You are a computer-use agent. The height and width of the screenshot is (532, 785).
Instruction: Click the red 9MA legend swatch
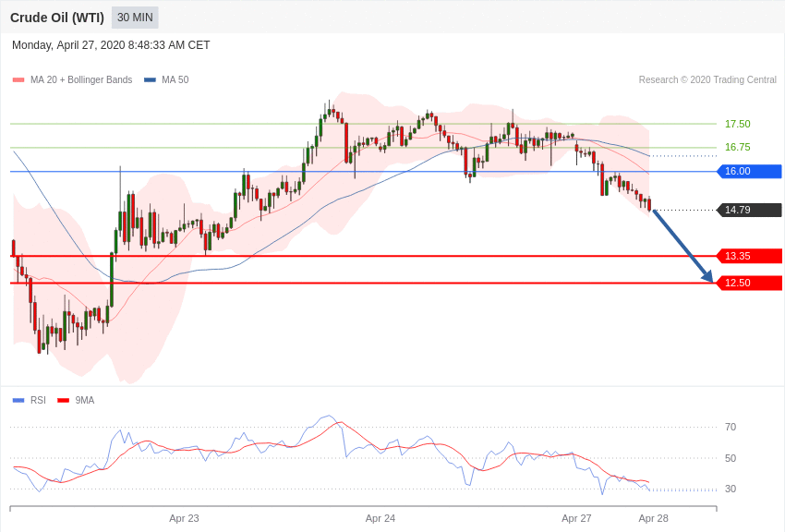point(63,400)
